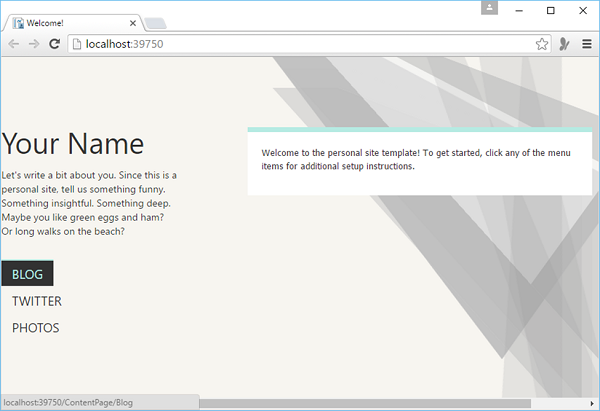Viewport: 600px width, 411px height.
Task: Minimize the browser window
Action: (x=518, y=10)
